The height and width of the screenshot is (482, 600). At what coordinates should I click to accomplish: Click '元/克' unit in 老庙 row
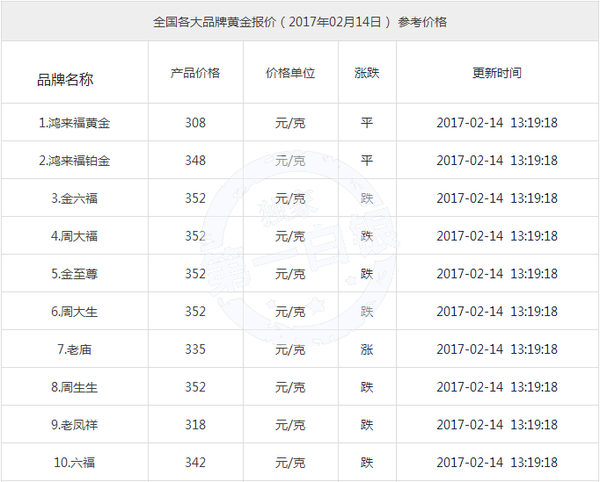tap(290, 349)
